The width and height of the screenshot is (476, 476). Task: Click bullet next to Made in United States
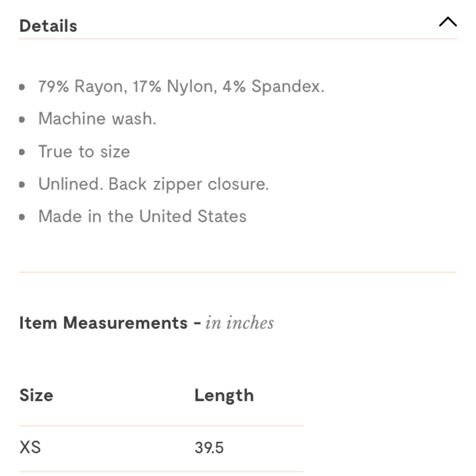tap(22, 218)
